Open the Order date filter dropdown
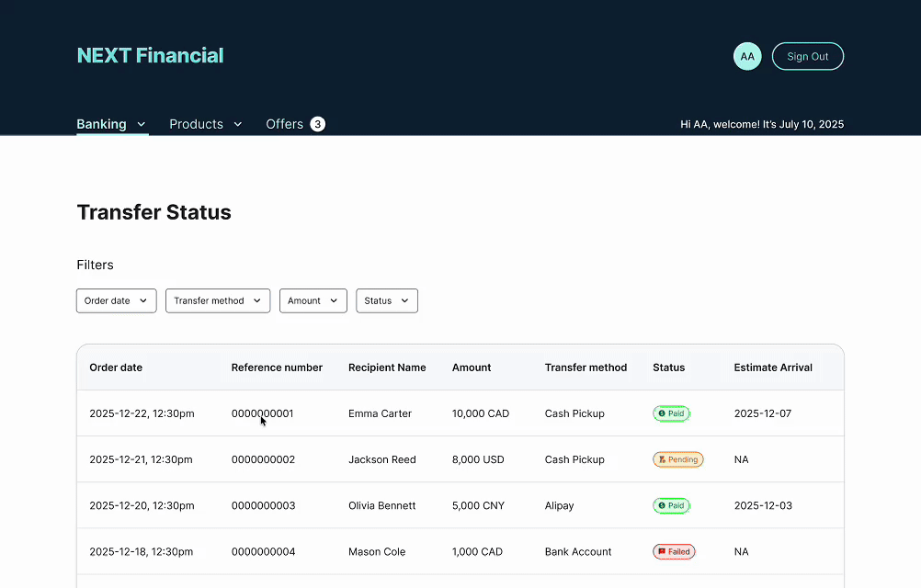 (x=116, y=300)
